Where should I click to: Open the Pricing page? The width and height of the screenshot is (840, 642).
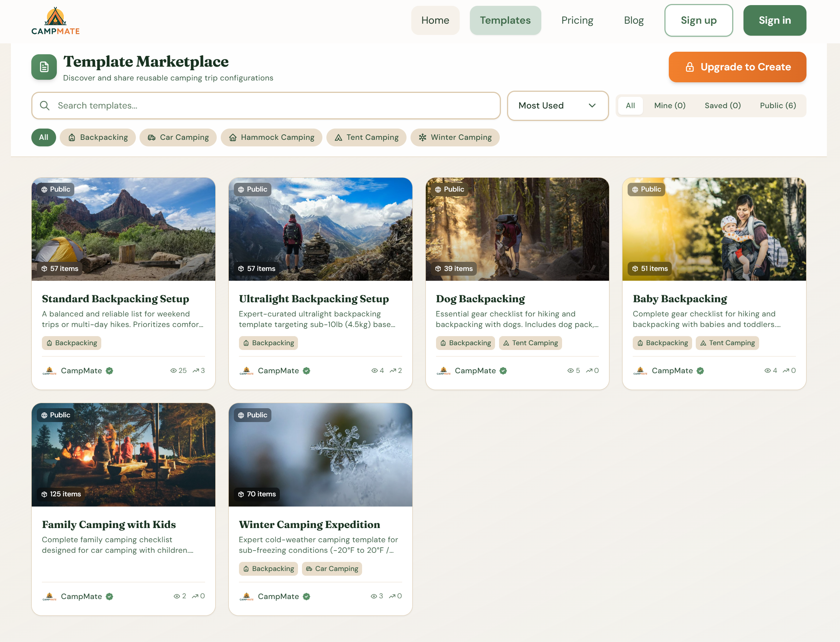577,20
